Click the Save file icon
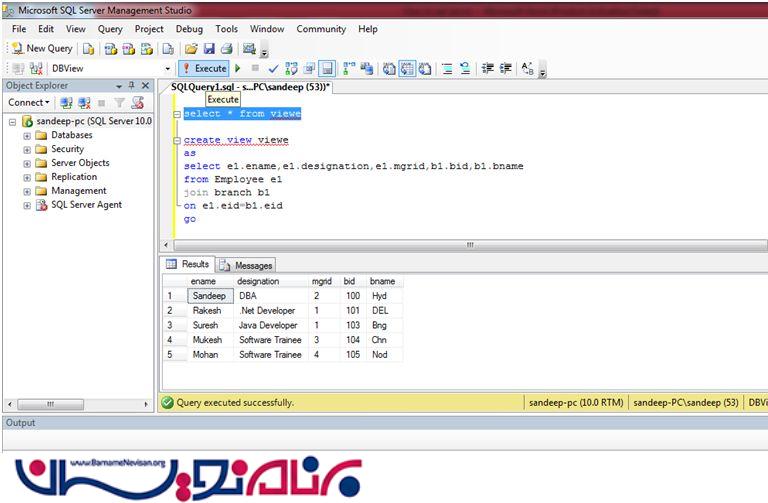This screenshot has height=503, width=768. (x=209, y=48)
